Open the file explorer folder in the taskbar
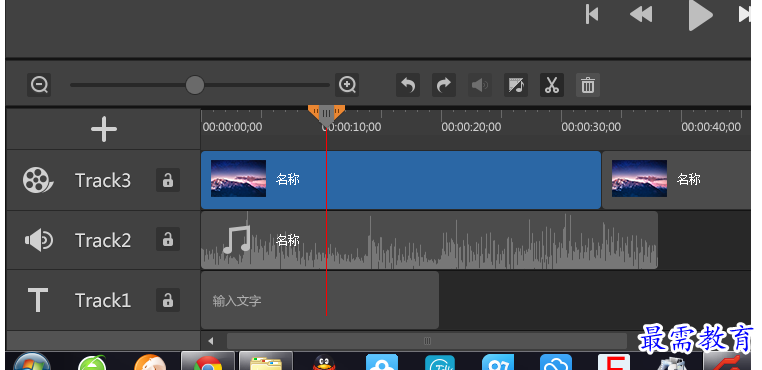Screen dimensions: 762x370 click(266, 362)
